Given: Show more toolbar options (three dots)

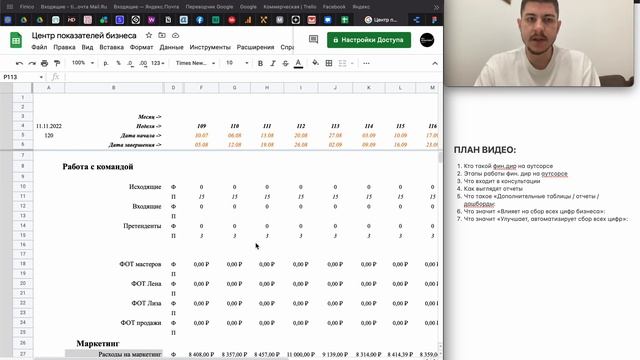Looking at the screenshot, I should [x=366, y=63].
